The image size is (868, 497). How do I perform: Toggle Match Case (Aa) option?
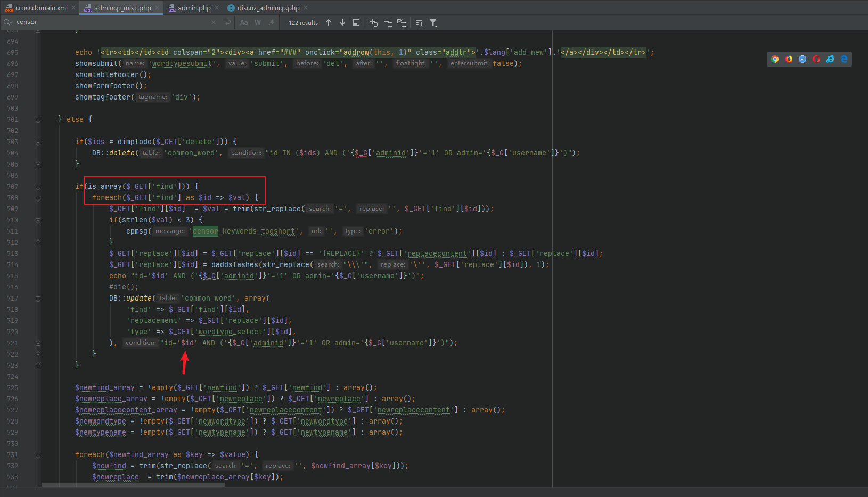click(244, 22)
